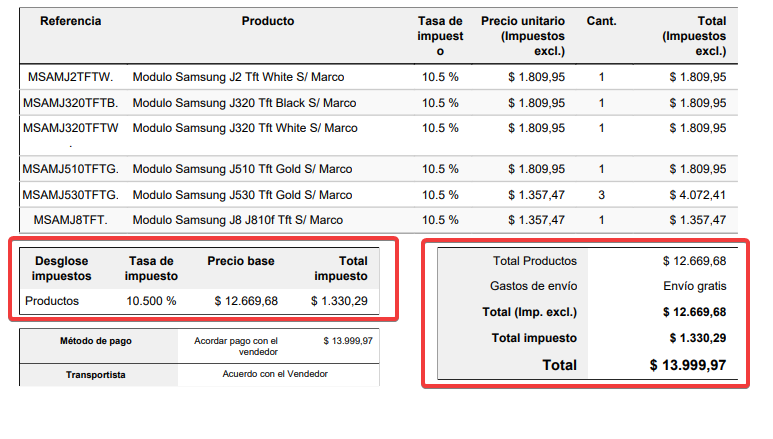Click the Método de pago label
773x439 pixels.
pos(96,341)
